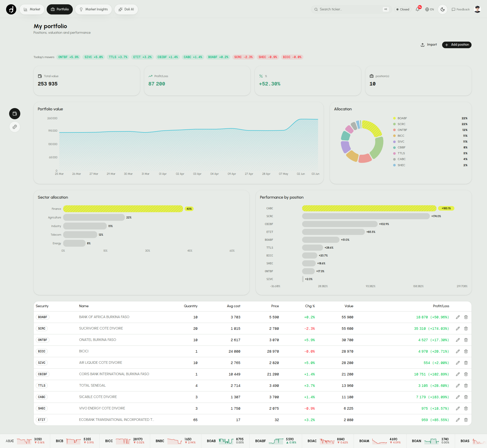Edit the ETIT position
Screen dimensions: 487x448
click(458, 420)
